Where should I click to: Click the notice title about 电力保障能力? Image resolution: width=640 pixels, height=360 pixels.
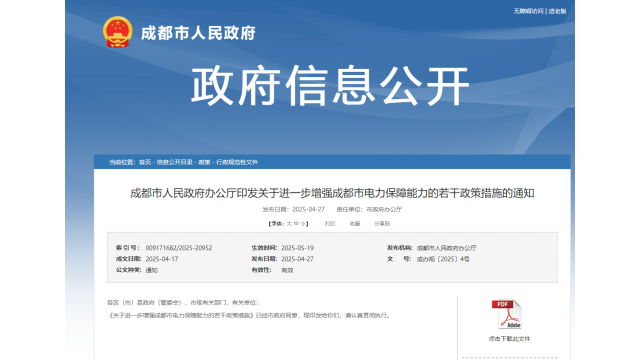[x=332, y=193]
